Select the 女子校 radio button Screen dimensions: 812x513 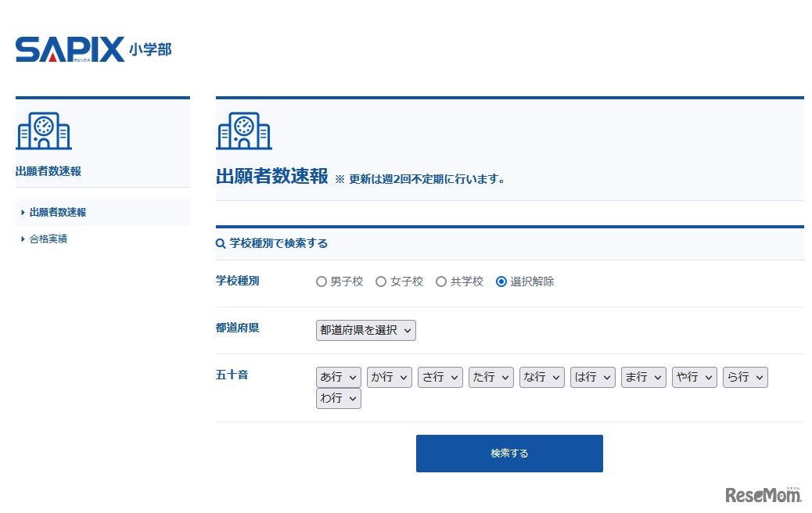point(381,282)
